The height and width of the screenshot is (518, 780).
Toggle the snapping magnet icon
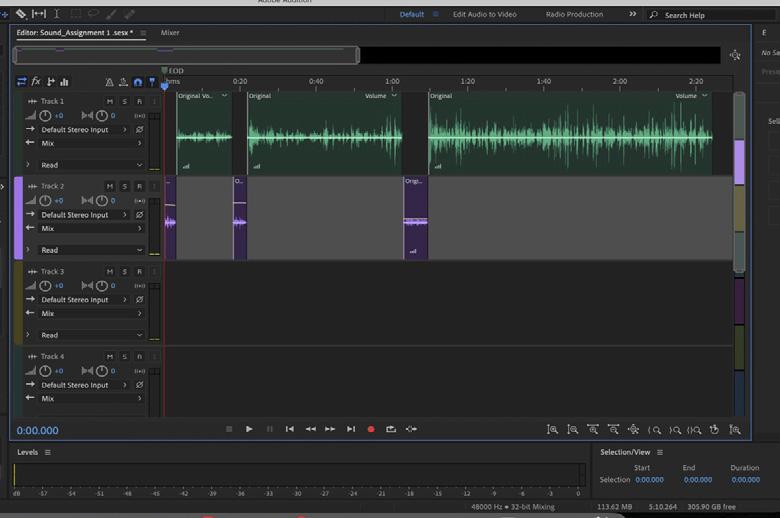138,82
